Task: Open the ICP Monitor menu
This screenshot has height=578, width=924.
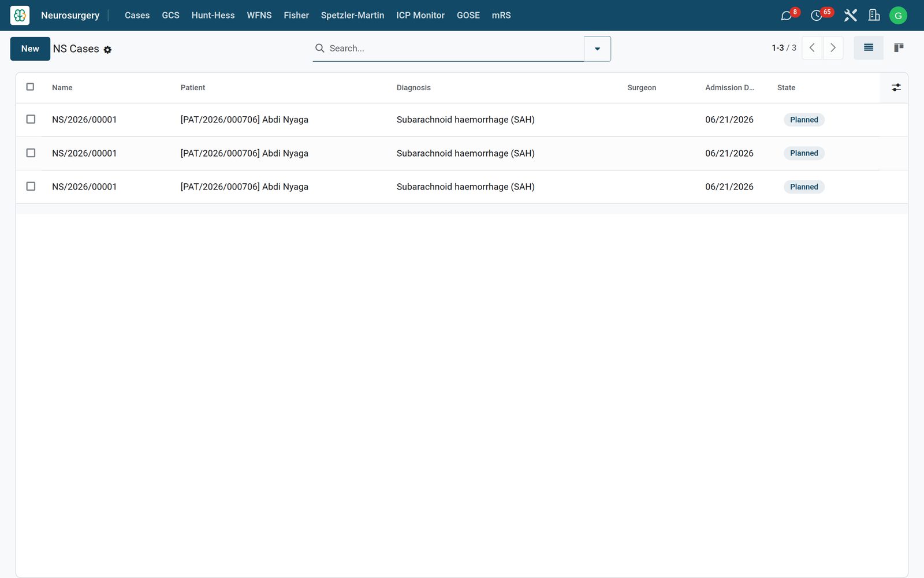Action: 420,16
